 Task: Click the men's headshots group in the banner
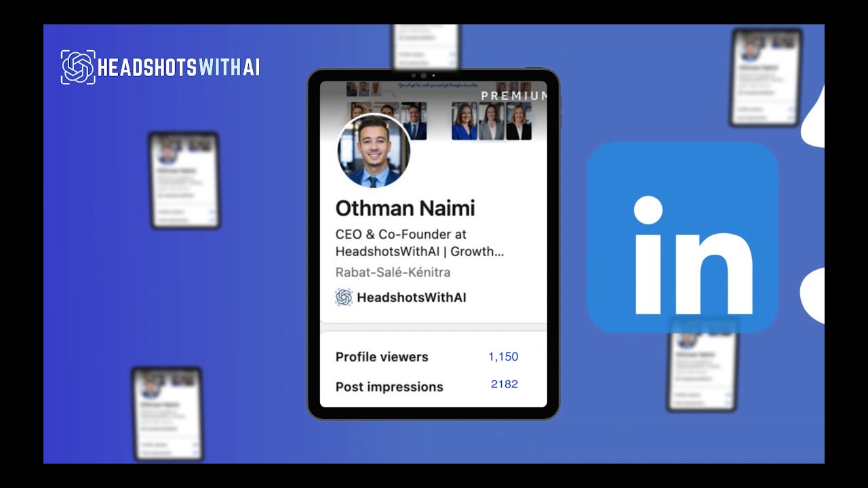point(387,121)
